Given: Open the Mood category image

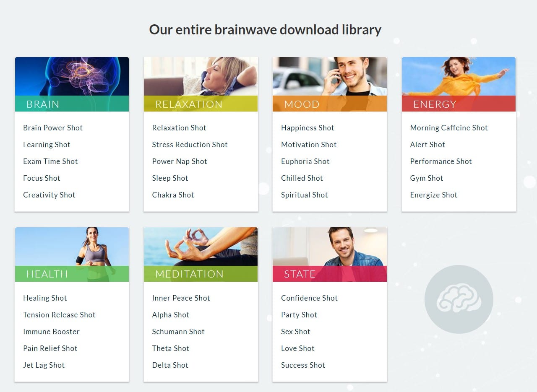Looking at the screenshot, I should click(x=329, y=76).
